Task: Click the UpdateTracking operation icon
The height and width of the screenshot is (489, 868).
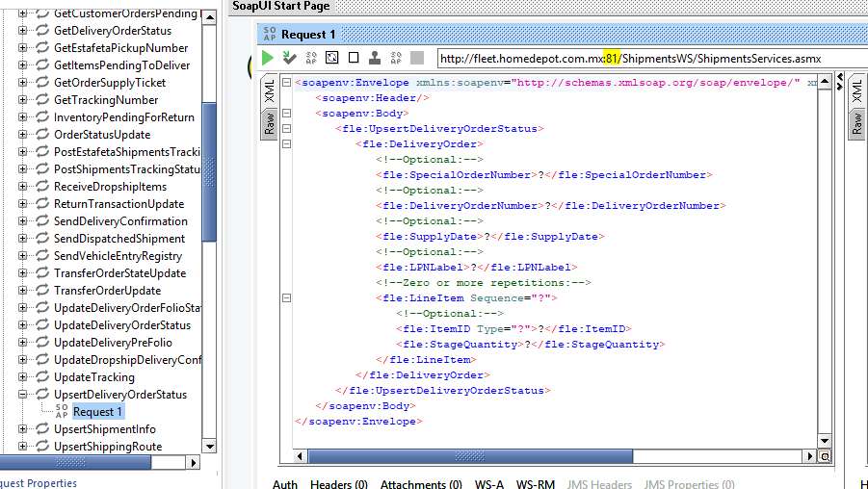Action: click(x=42, y=377)
